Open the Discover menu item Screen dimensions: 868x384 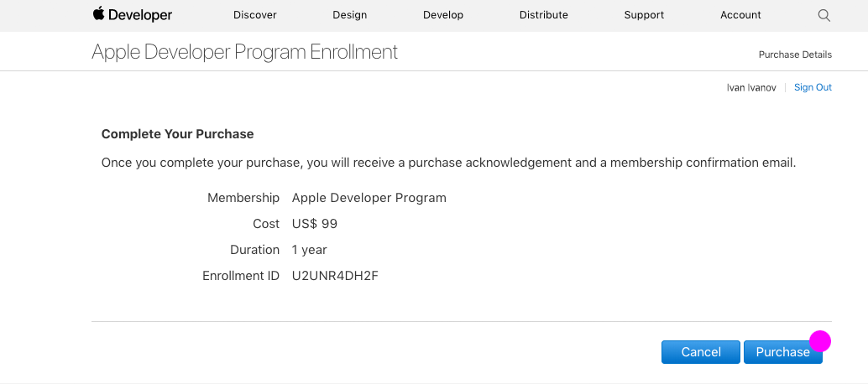[x=254, y=15]
